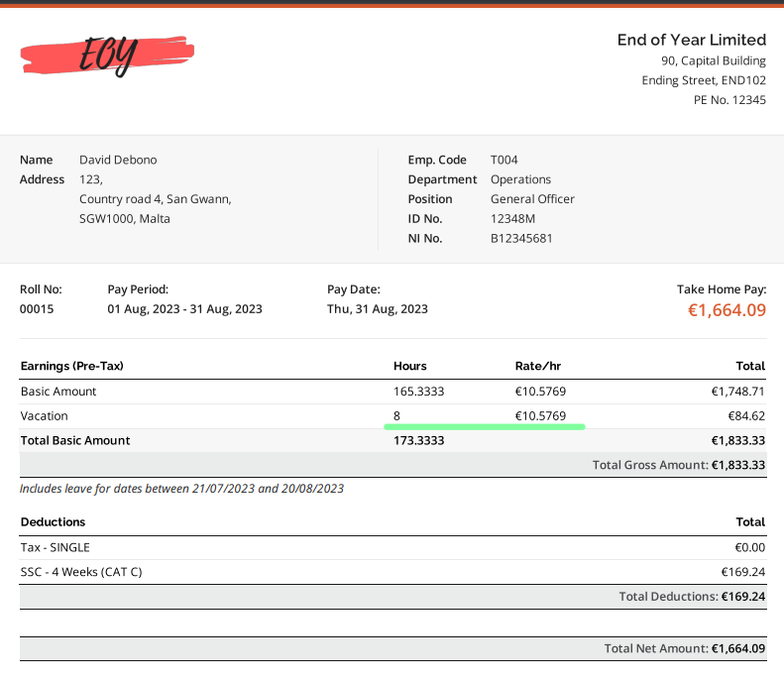Click Basic Amount total '€1,748.71'
784x682 pixels.
coord(738,392)
